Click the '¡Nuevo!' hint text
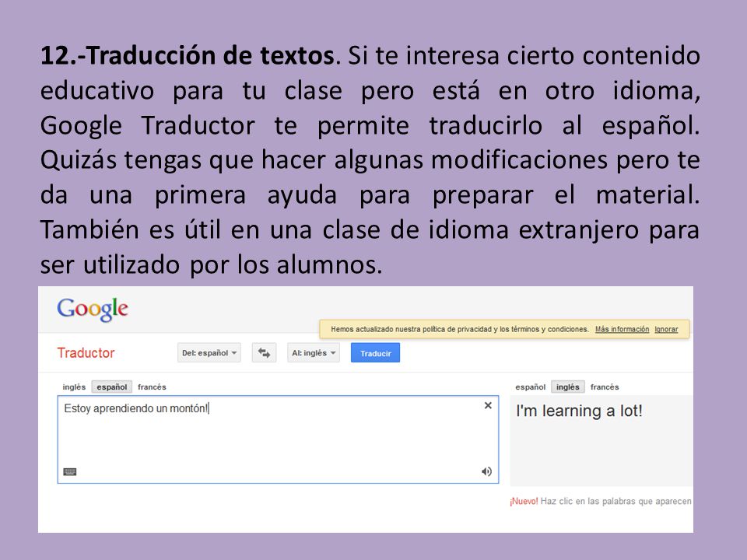 (x=524, y=501)
